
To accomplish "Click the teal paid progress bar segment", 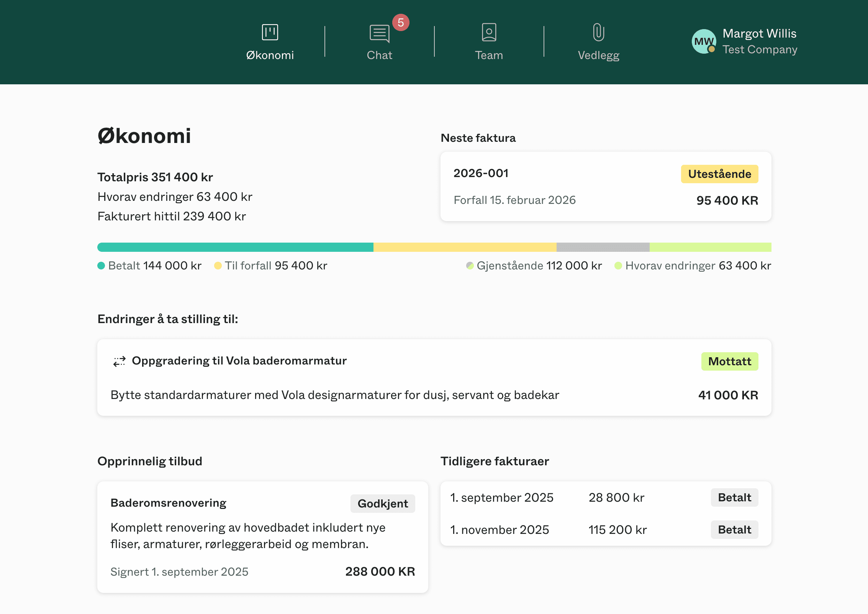I will (x=235, y=247).
